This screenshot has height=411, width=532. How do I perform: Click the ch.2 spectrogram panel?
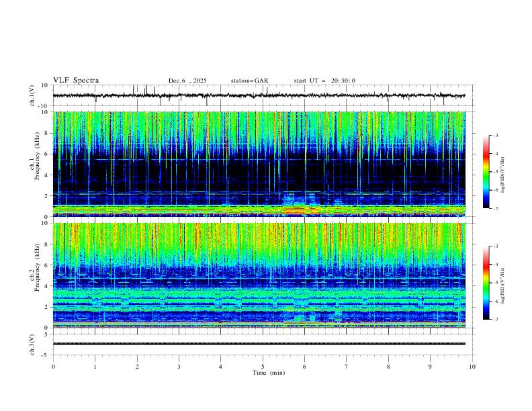point(259,275)
